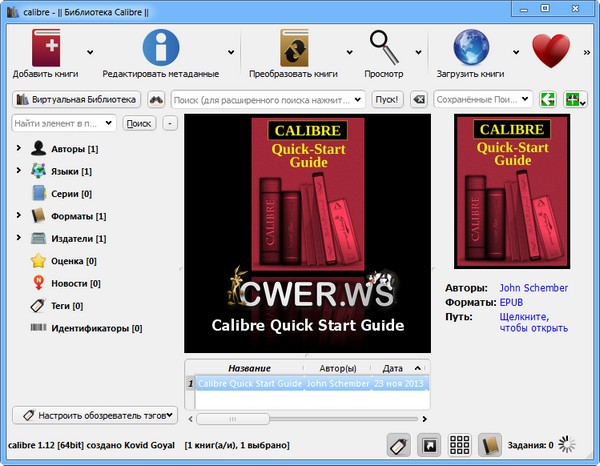Click the red heart donate icon
The image size is (600, 466).
[550, 49]
